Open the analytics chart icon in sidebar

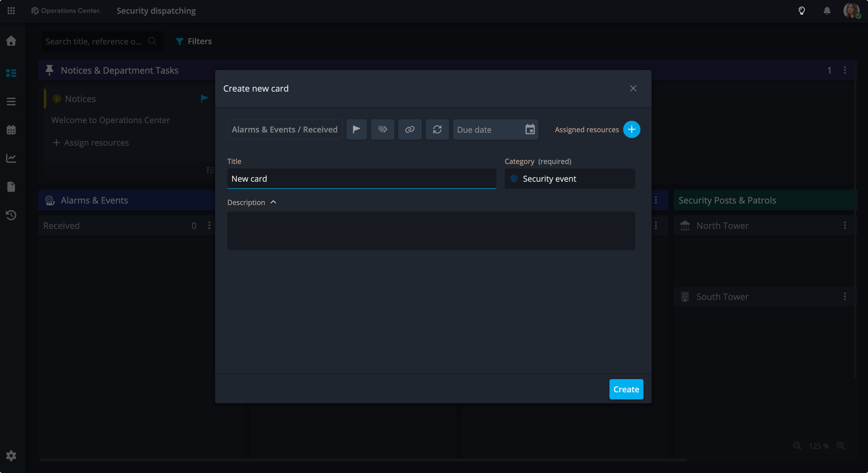point(11,158)
